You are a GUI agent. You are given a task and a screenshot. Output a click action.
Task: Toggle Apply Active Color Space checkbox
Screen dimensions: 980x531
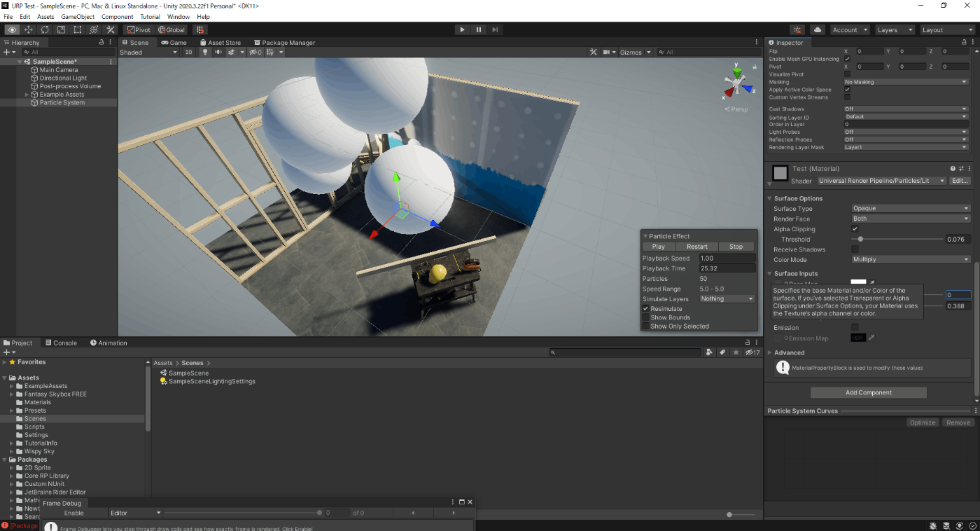pos(847,90)
